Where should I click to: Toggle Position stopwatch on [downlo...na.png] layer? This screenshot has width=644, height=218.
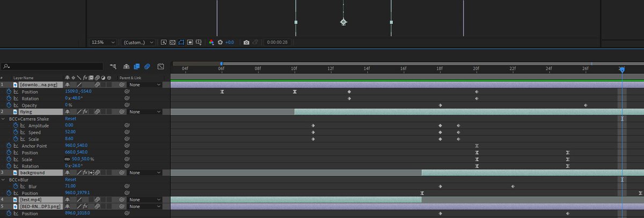click(9, 92)
